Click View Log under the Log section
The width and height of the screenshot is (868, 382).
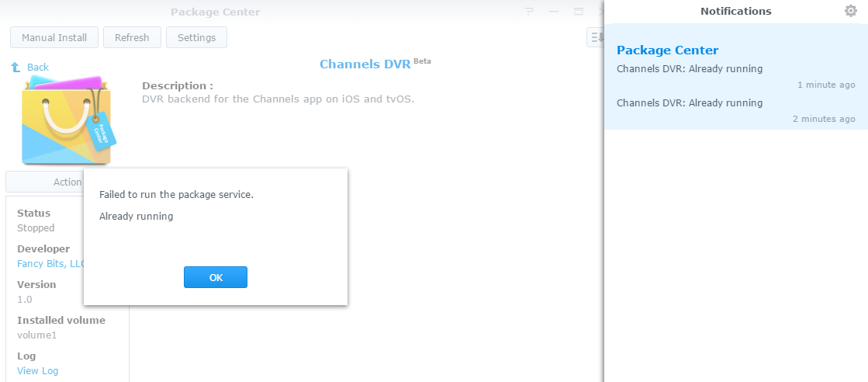click(x=37, y=371)
